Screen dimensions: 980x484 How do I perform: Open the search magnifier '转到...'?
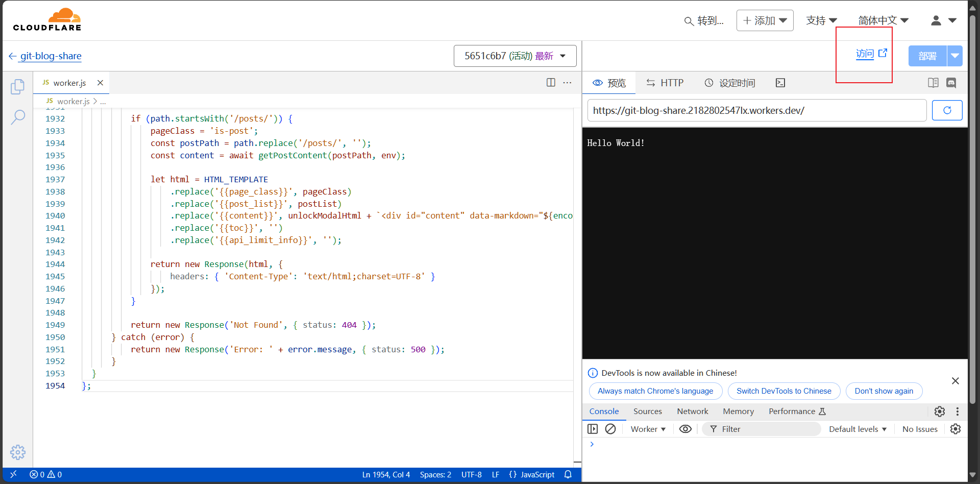[704, 21]
